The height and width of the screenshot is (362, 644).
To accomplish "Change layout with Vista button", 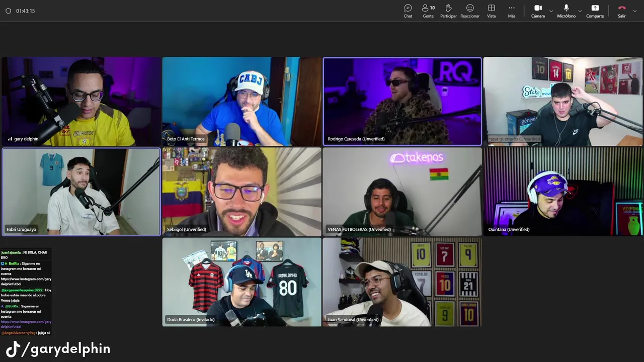I will point(492,11).
